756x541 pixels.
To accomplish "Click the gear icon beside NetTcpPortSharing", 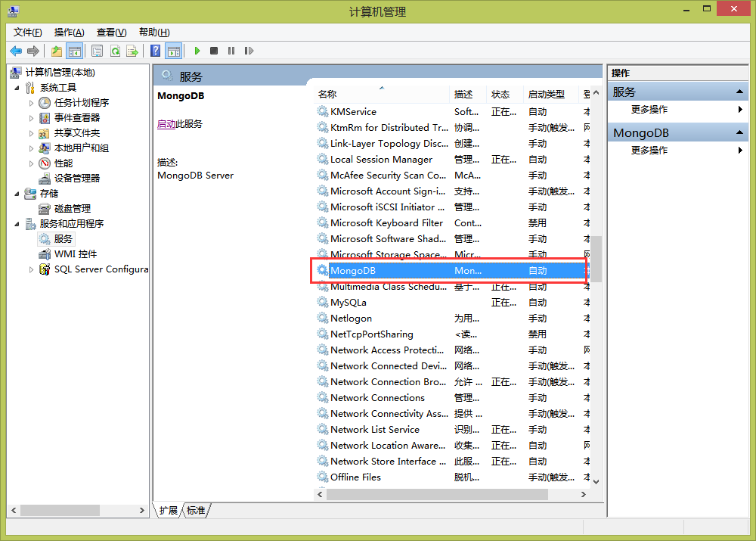I will [323, 334].
